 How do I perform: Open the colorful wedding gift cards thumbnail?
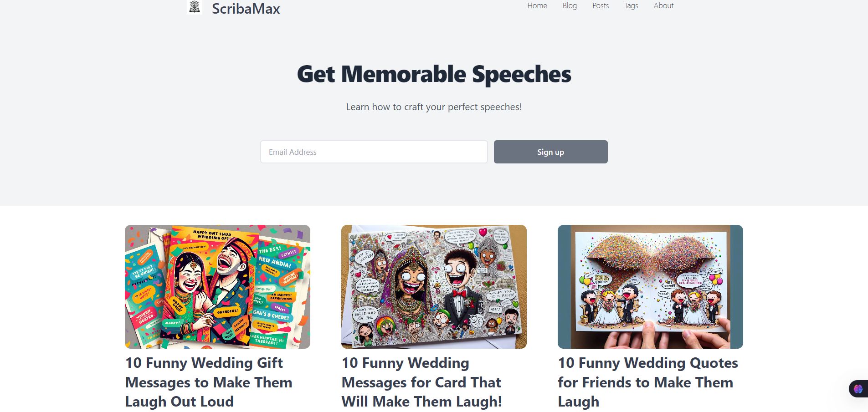pos(217,287)
